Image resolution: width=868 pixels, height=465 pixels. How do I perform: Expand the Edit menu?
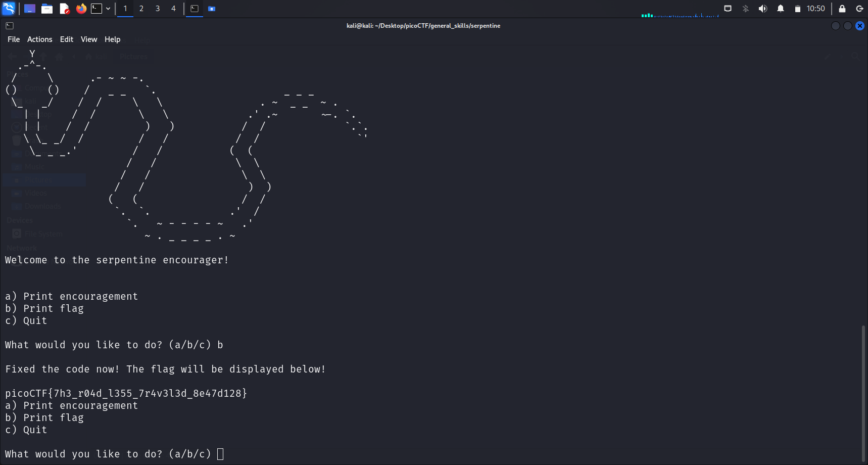click(x=67, y=39)
